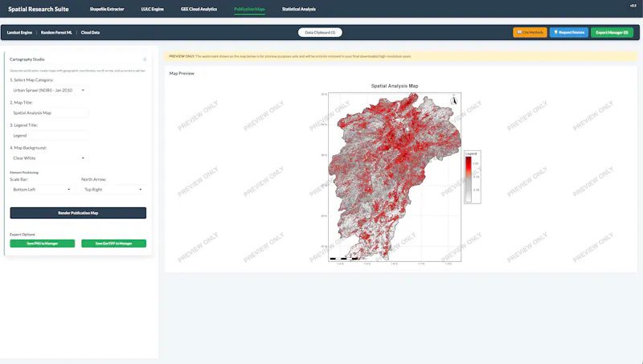Click the blue Request Feature button
The height and width of the screenshot is (364, 643).
coord(569,32)
